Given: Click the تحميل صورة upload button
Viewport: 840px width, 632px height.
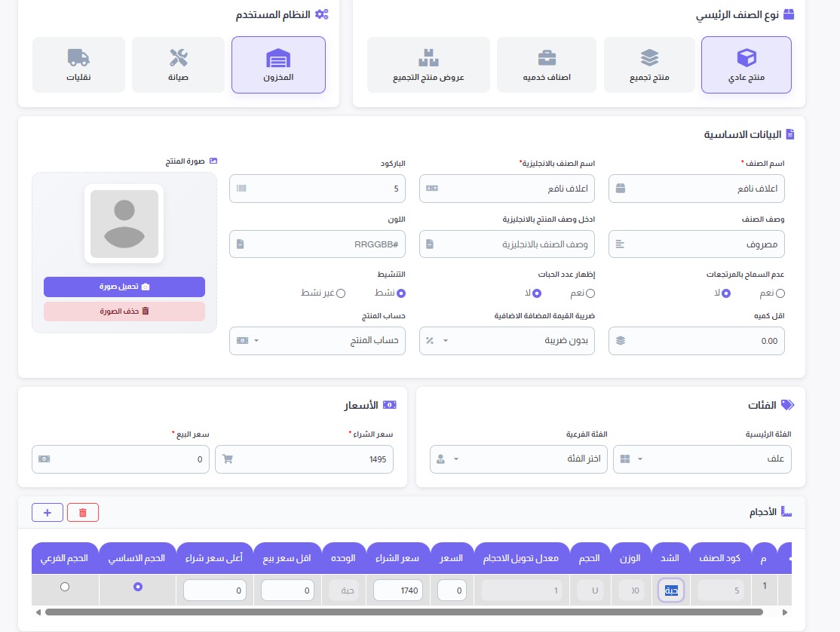Looking at the screenshot, I should 124,287.
